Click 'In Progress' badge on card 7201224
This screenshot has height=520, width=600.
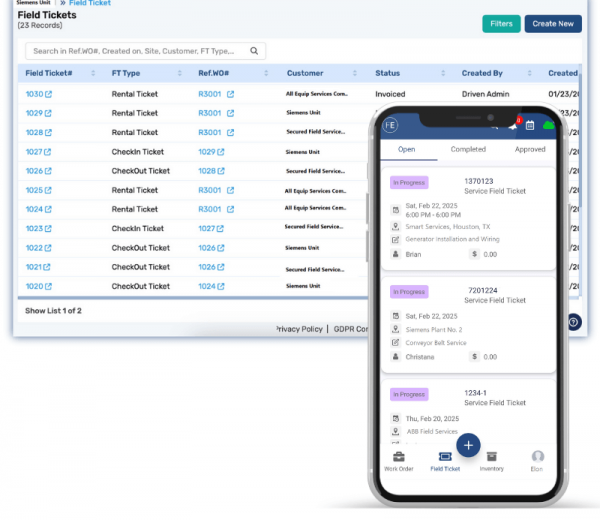(409, 292)
